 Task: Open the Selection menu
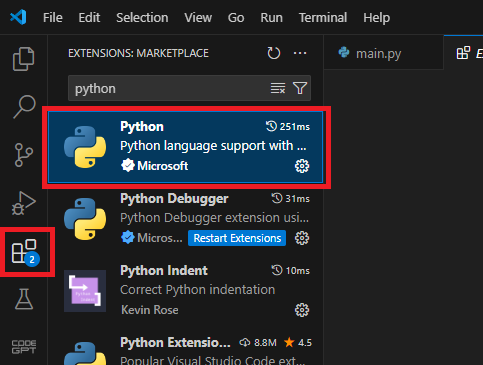(142, 18)
